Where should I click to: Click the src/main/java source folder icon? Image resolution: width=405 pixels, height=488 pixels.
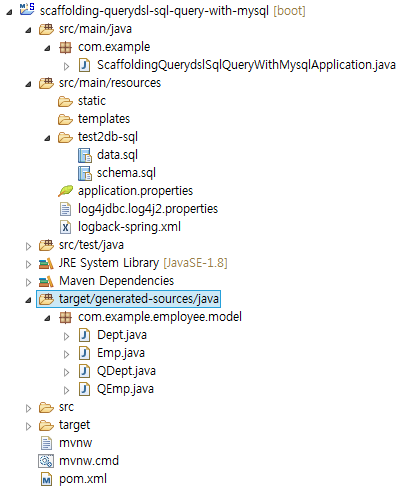46,29
